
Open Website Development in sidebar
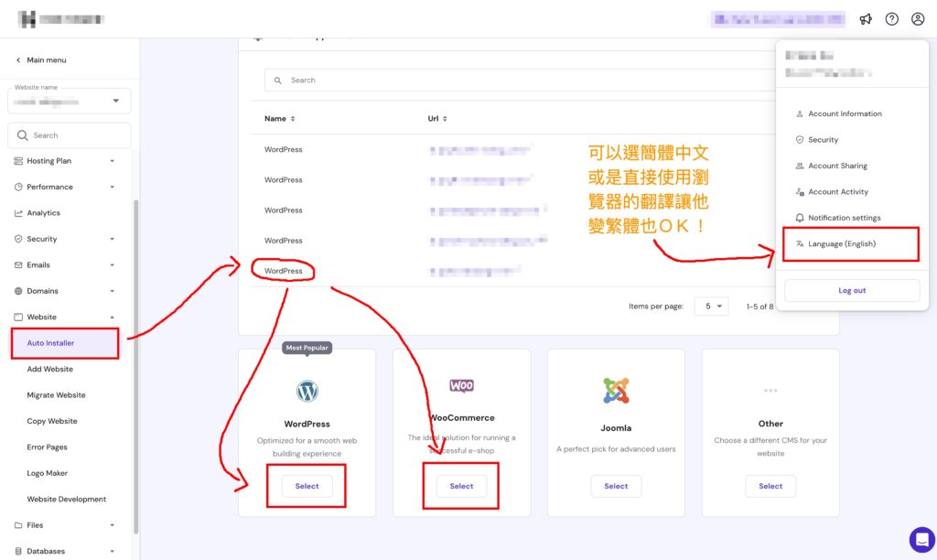coord(65,499)
